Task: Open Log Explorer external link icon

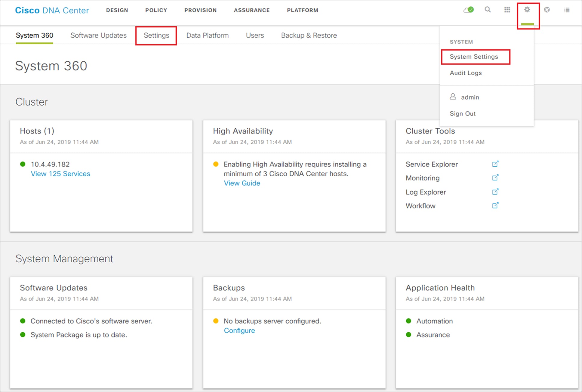Action: pyautogui.click(x=495, y=192)
